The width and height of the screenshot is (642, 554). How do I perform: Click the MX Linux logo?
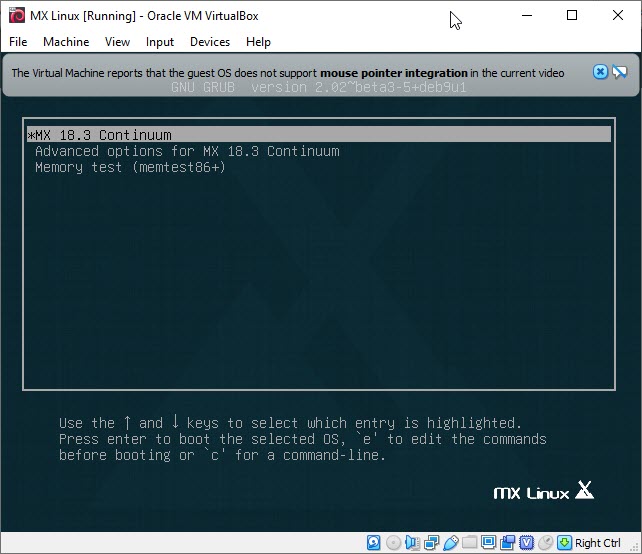(543, 491)
